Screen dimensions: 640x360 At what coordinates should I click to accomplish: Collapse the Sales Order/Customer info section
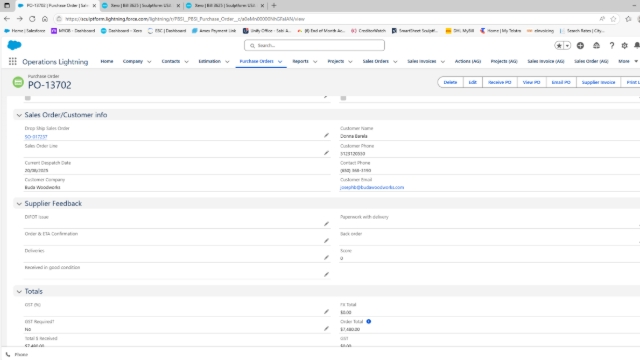point(19,115)
